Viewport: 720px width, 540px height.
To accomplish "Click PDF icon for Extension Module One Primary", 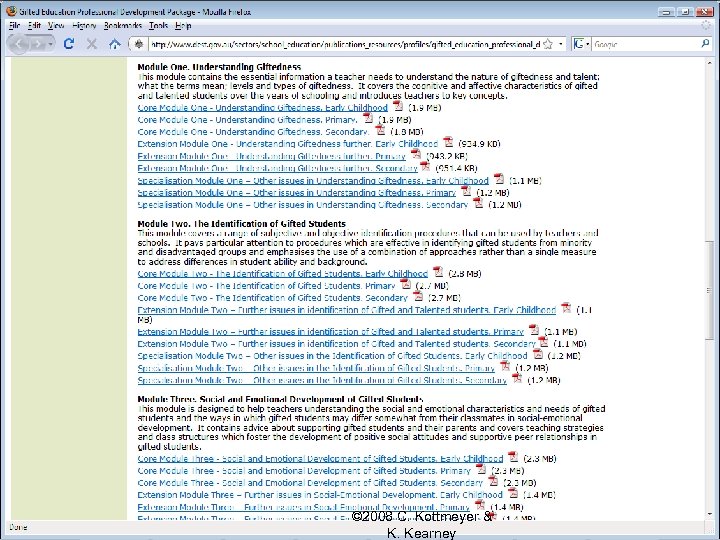I will coord(416,154).
